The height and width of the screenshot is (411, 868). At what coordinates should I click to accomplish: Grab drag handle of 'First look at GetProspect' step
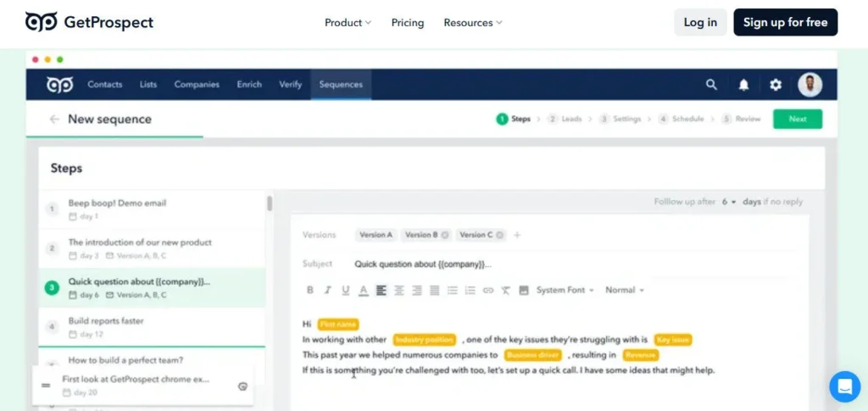46,386
